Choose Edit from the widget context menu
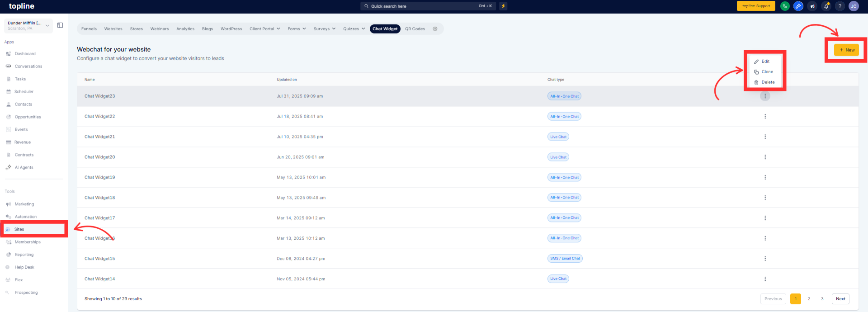Viewport: 868px width, 312px height. tap(765, 61)
